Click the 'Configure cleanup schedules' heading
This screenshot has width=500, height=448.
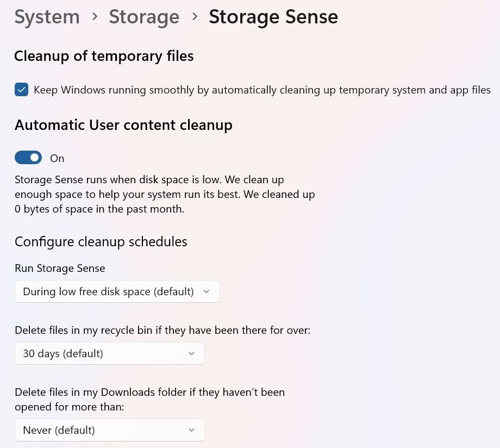point(101,242)
